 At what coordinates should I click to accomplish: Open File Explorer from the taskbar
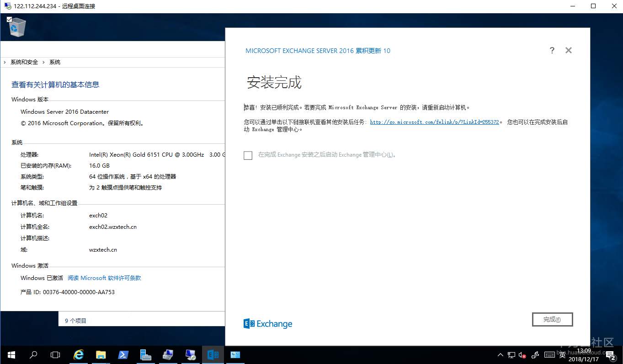click(x=101, y=354)
